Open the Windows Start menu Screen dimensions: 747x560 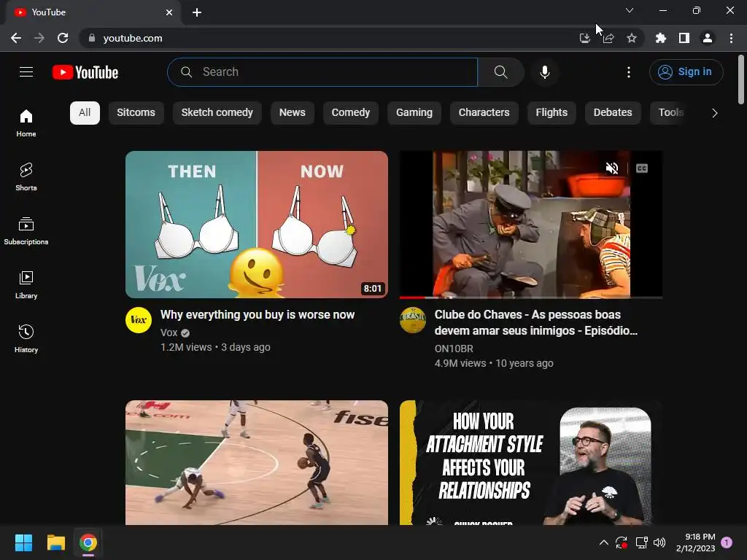click(23, 542)
